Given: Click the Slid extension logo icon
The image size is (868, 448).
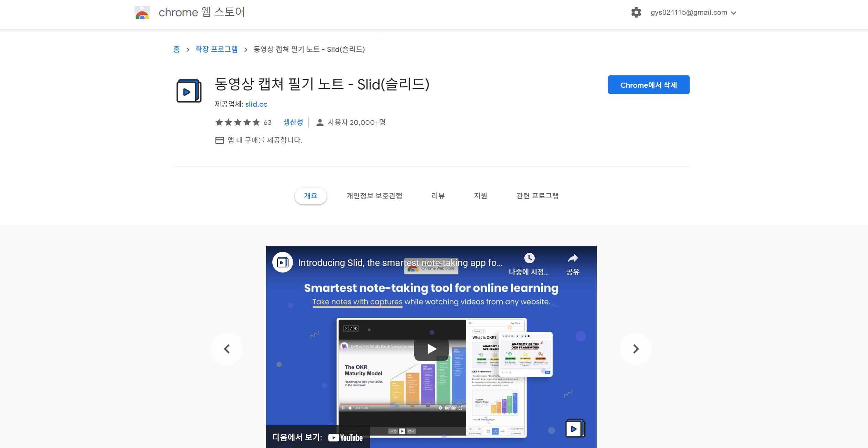Looking at the screenshot, I should [x=189, y=91].
